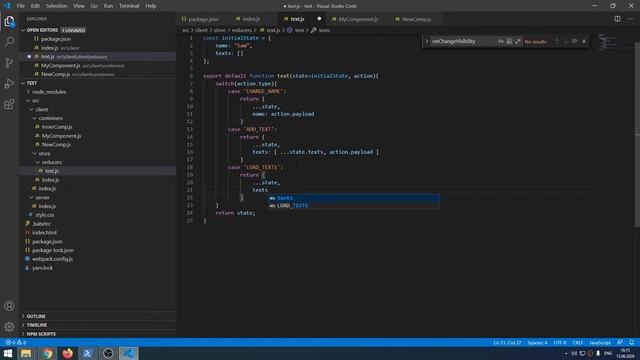640x360 pixels.
Task: Click the Split Editor icon
Action: [x=617, y=19]
